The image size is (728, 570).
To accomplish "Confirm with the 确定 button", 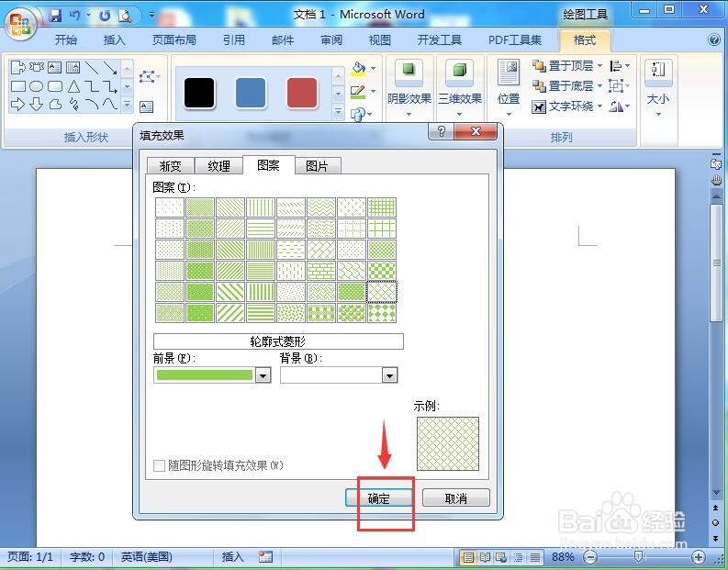I will pos(379,498).
